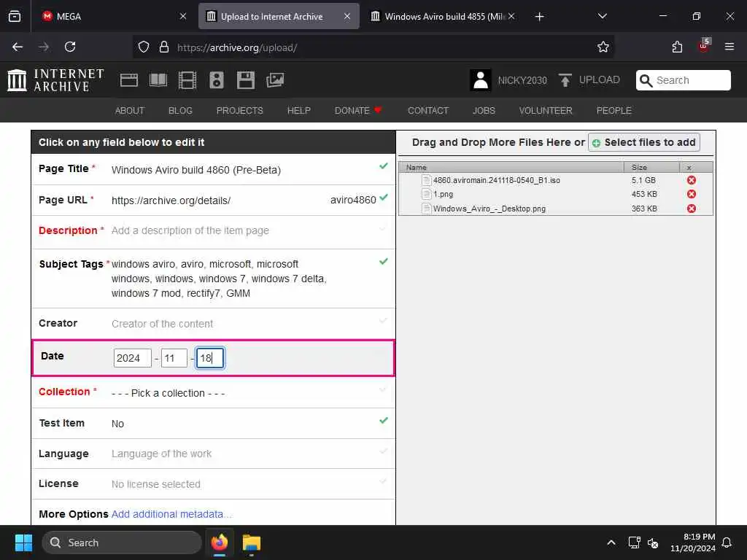Click Firefox icon in taskbar
Viewport: 747px width, 560px height.
219,542
